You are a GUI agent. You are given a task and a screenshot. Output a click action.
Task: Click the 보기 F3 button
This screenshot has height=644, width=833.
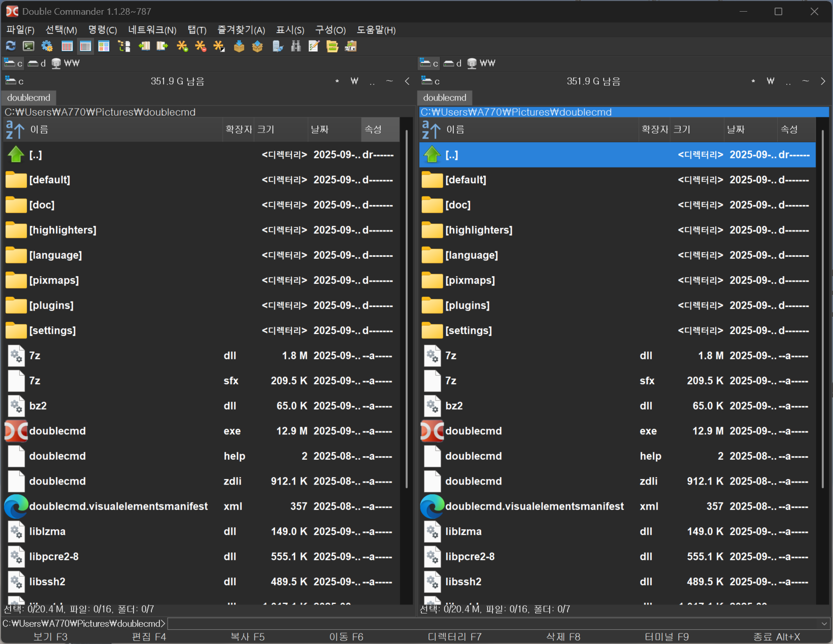pyautogui.click(x=50, y=637)
